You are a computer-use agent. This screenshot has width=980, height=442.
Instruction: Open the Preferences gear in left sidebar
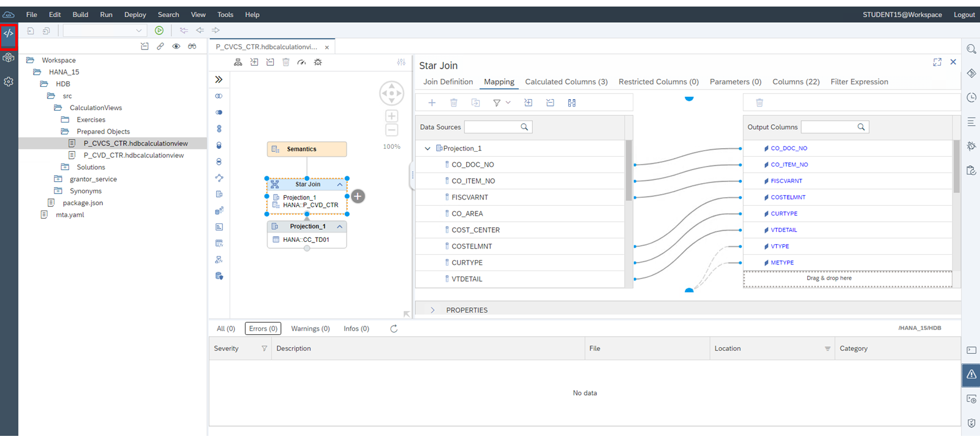(9, 81)
